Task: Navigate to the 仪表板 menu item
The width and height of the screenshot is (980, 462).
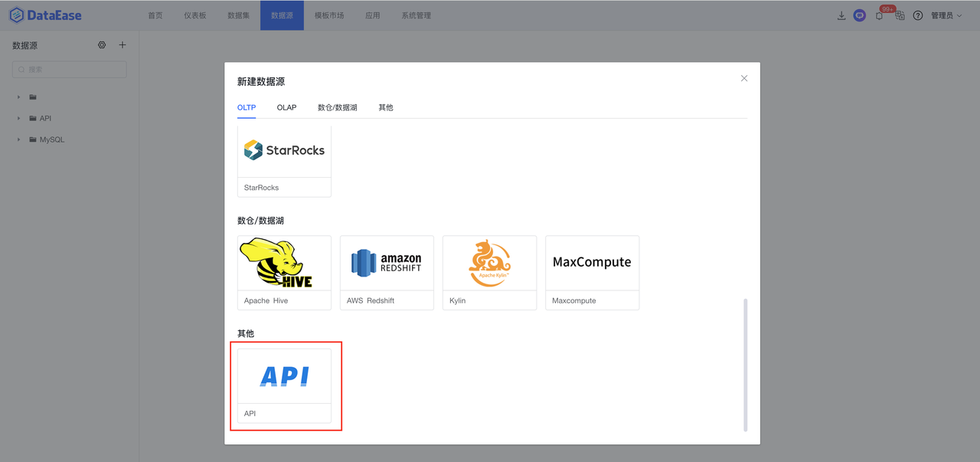Action: (195, 15)
